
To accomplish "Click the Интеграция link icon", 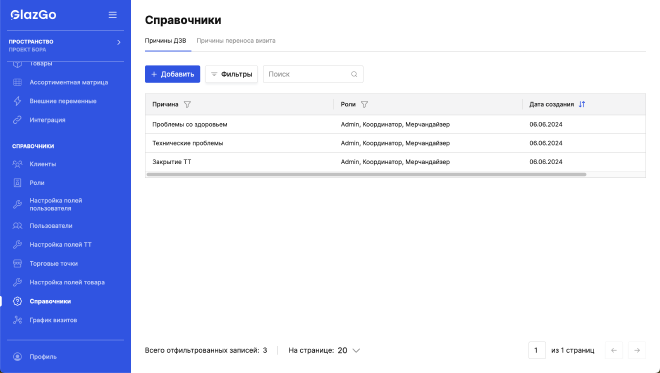I will 17,120.
